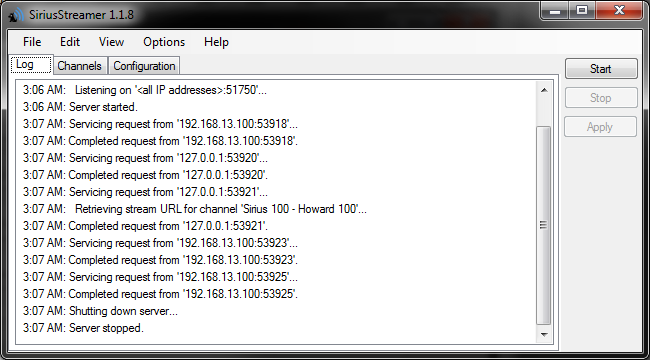Image resolution: width=650 pixels, height=360 pixels.
Task: Select "Servicing request from '127.0.0.1:53921'" line
Action: coord(145,192)
